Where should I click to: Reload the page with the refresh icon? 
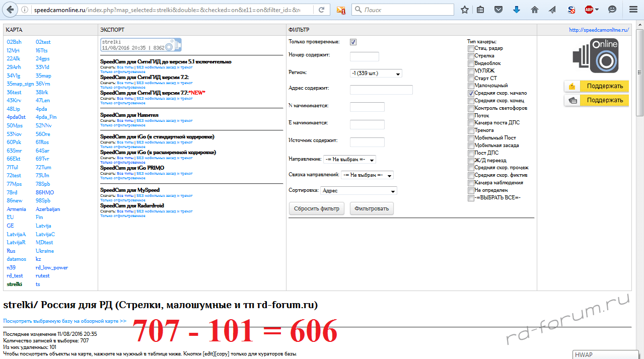click(321, 10)
